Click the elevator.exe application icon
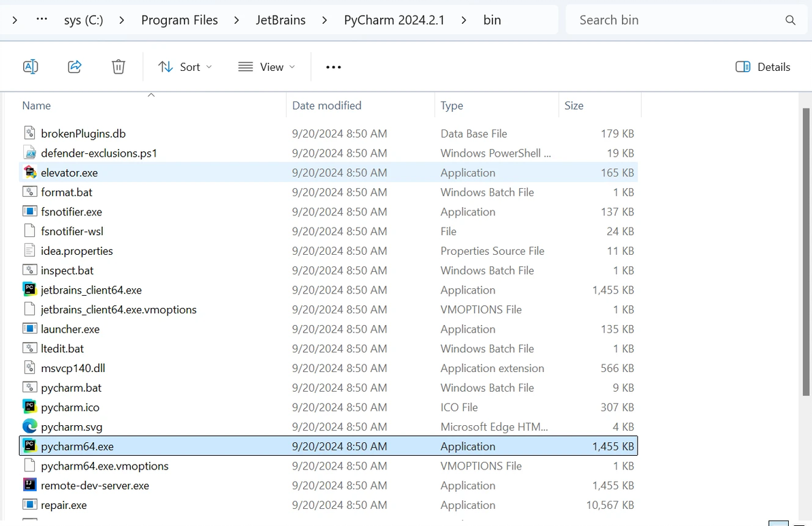The width and height of the screenshot is (812, 526). (x=29, y=172)
